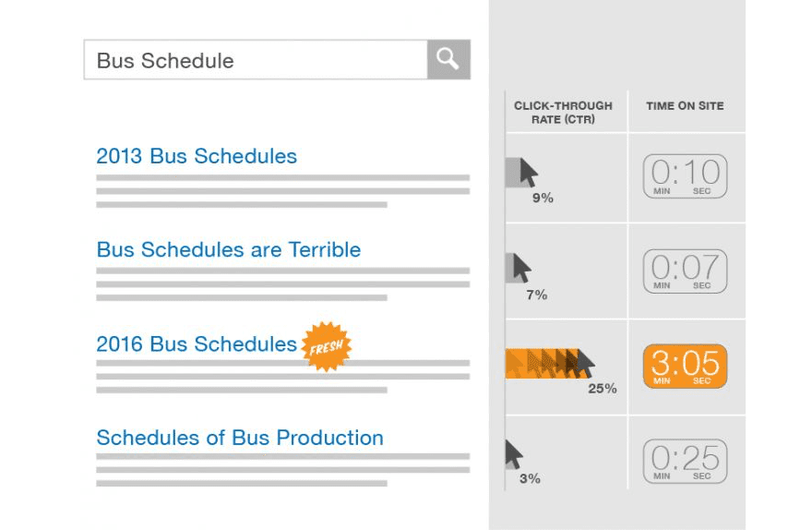The height and width of the screenshot is (530, 812).
Task: Click the orange 25% CTR bar
Action: pyautogui.click(x=540, y=364)
